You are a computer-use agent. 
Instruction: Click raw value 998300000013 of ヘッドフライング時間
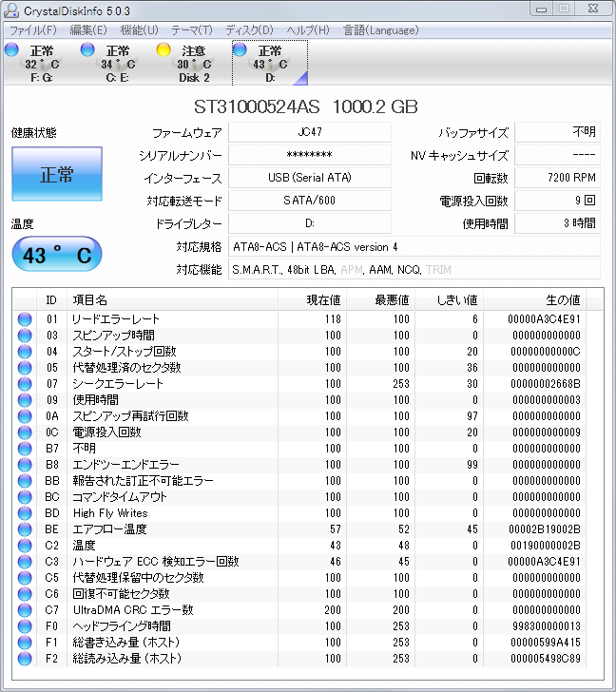pyautogui.click(x=547, y=626)
